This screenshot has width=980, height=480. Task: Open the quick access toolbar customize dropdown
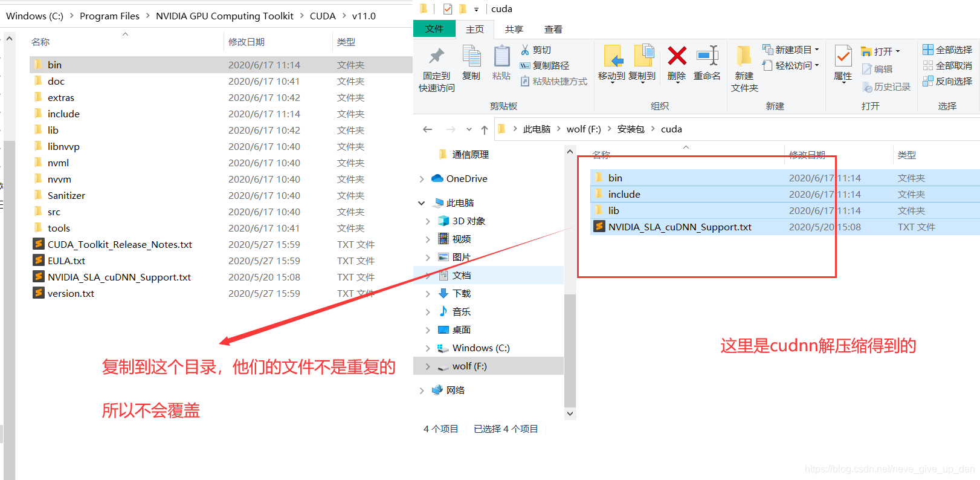tap(476, 9)
